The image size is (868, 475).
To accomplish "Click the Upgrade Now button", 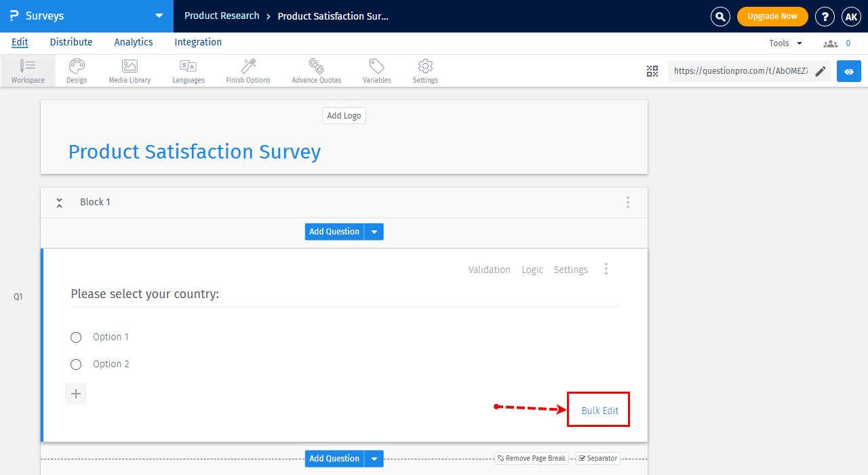I will (x=772, y=16).
